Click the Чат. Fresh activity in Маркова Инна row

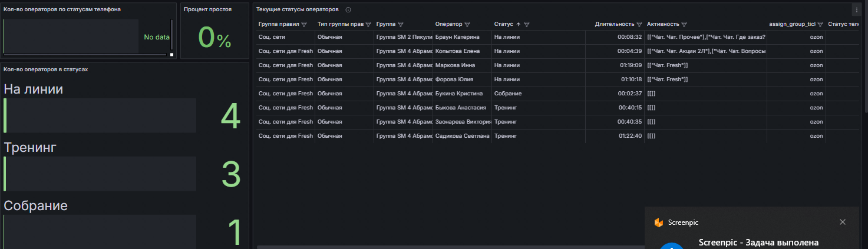tap(705, 65)
